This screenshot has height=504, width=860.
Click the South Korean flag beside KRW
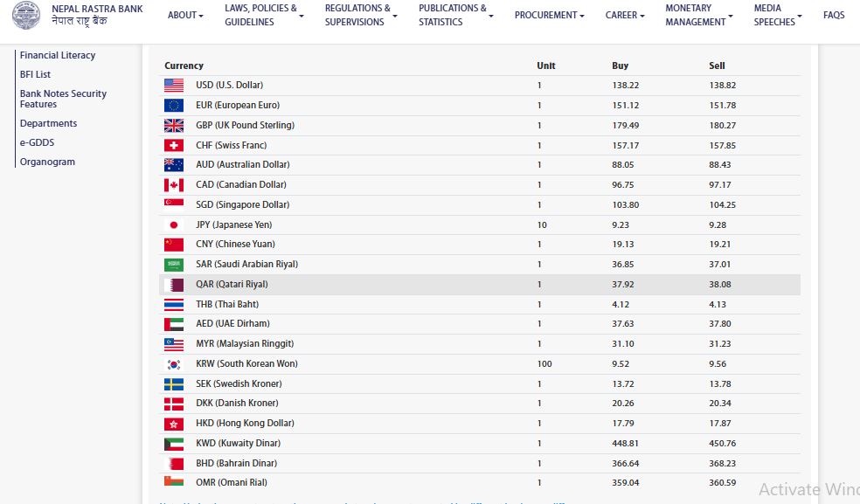point(174,363)
